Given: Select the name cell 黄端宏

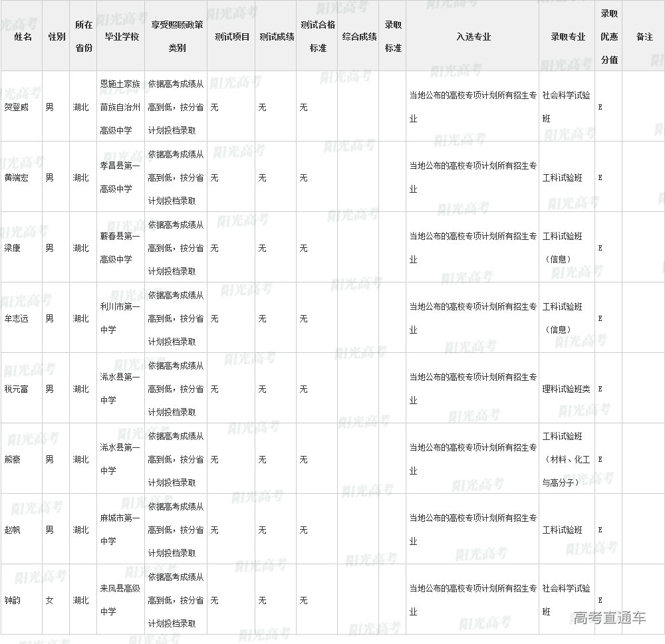Looking at the screenshot, I should coord(17,178).
